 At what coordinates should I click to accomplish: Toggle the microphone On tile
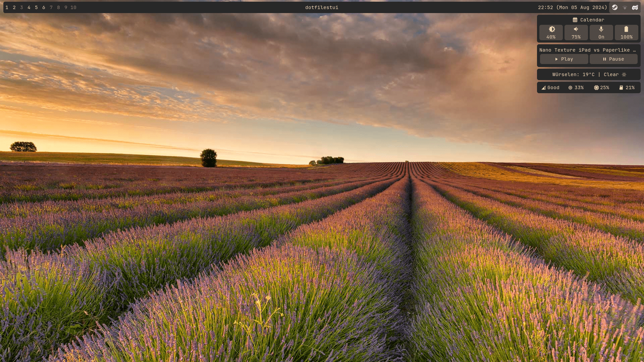click(601, 33)
